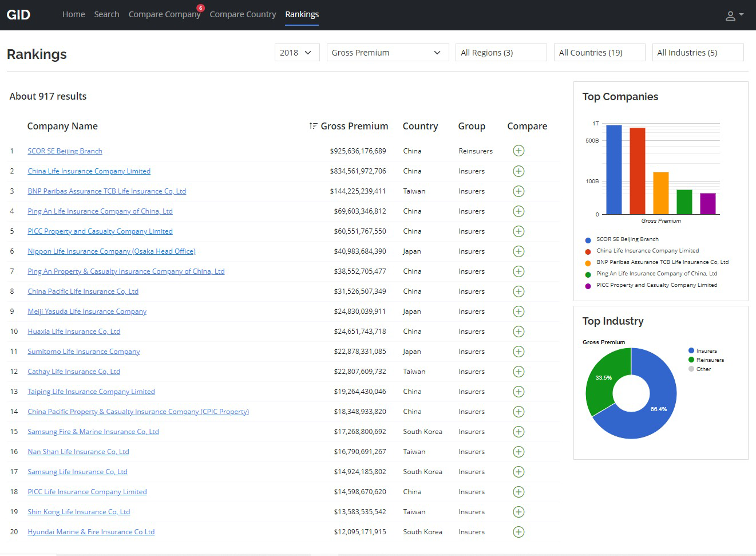Toggle Reinsurers legend in Top Industry
Viewport: 756px width, 556px height.
click(707, 360)
